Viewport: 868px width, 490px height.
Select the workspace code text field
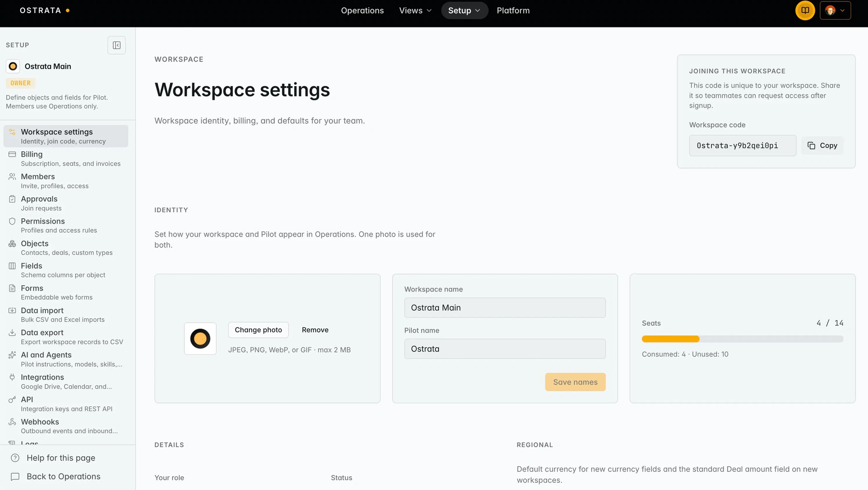[x=743, y=146]
